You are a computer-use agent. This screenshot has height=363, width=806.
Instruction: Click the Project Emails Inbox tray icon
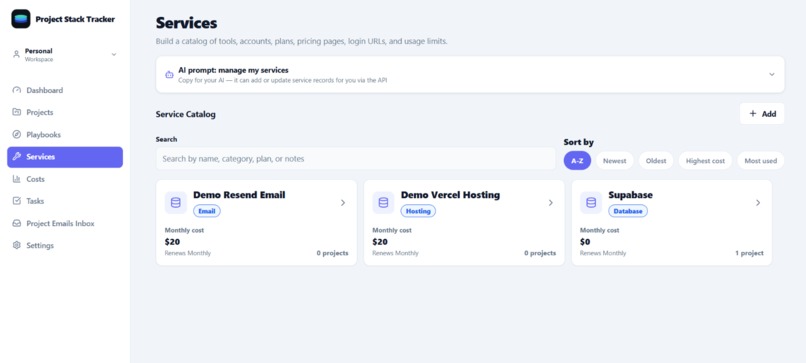pos(16,224)
